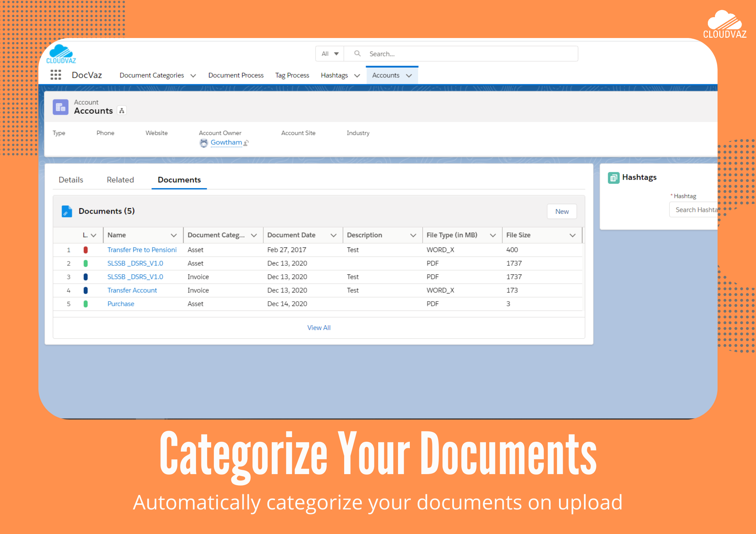Switch to the Details tab
Screen dimensions: 756x534
pyautogui.click(x=71, y=180)
